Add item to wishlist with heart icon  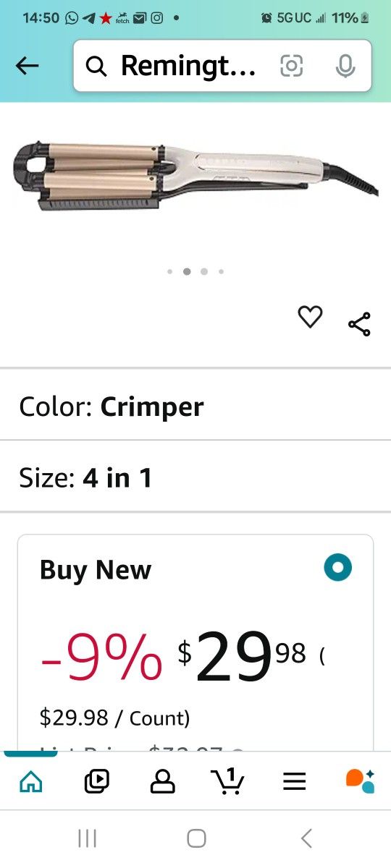coord(310,317)
